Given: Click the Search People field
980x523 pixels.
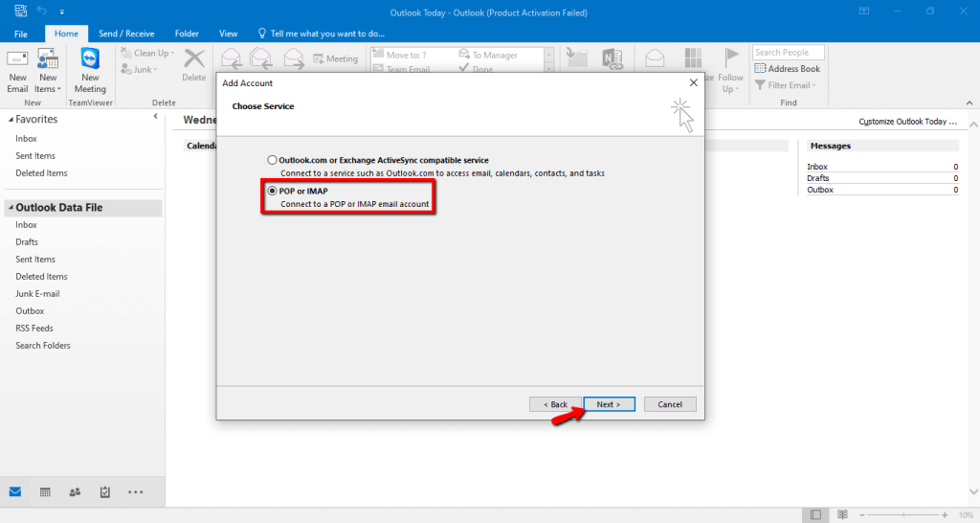Looking at the screenshot, I should pyautogui.click(x=789, y=53).
